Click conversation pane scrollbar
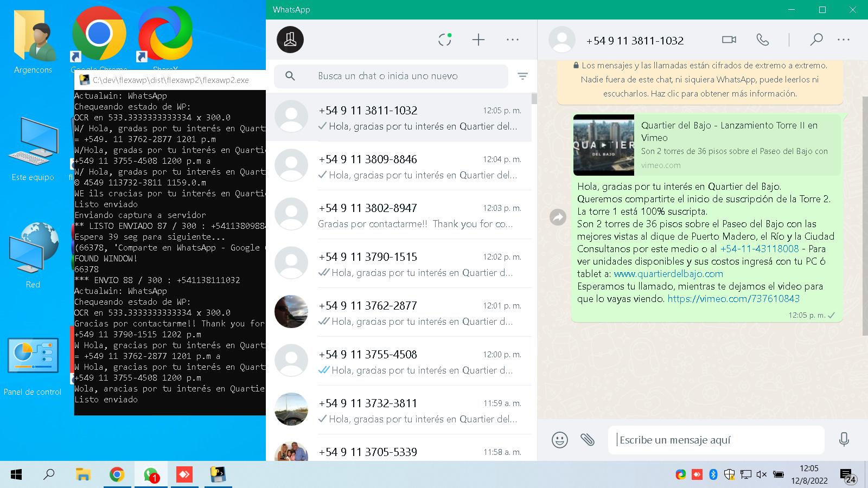Image resolution: width=868 pixels, height=488 pixels. tap(865, 216)
